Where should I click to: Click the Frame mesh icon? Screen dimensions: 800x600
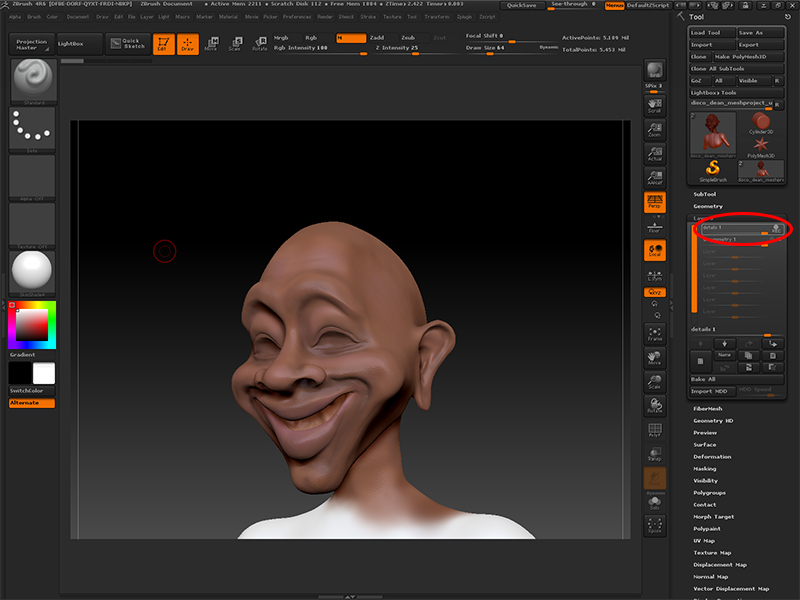pyautogui.click(x=655, y=334)
